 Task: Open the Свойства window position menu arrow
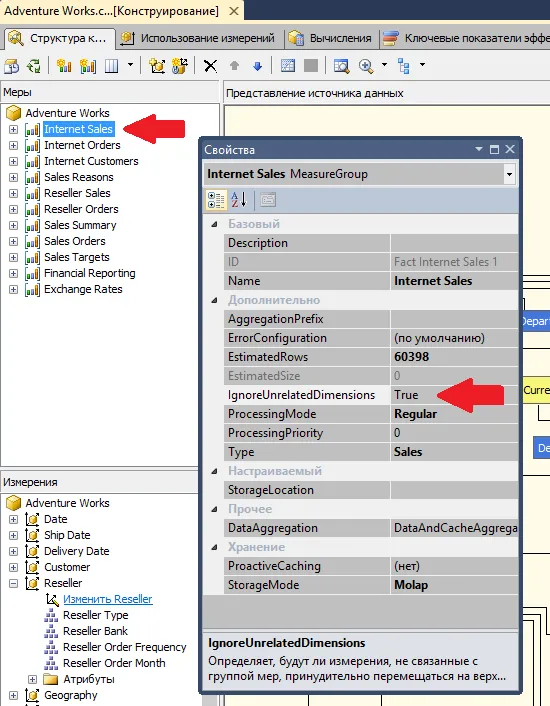click(x=479, y=149)
